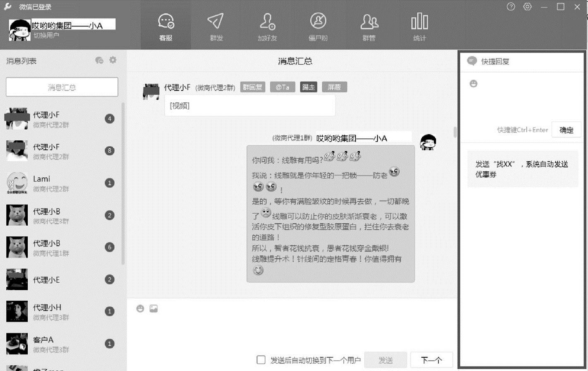Viewport: 588px width, 371px height.
Task: Open the Lami conversation
Action: click(x=61, y=183)
